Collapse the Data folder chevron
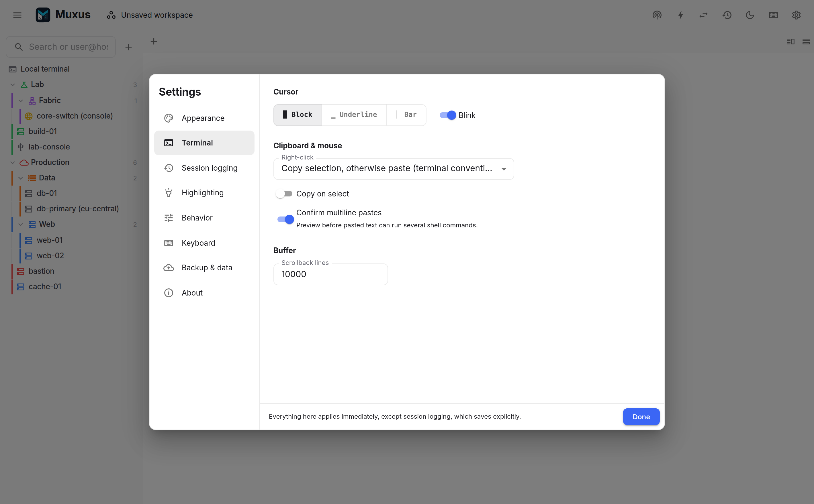 (21, 178)
